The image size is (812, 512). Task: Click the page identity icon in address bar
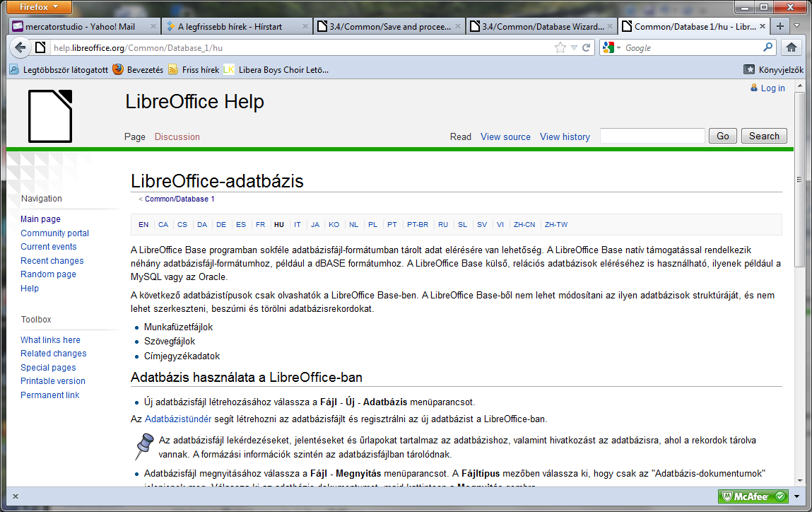click(x=40, y=47)
